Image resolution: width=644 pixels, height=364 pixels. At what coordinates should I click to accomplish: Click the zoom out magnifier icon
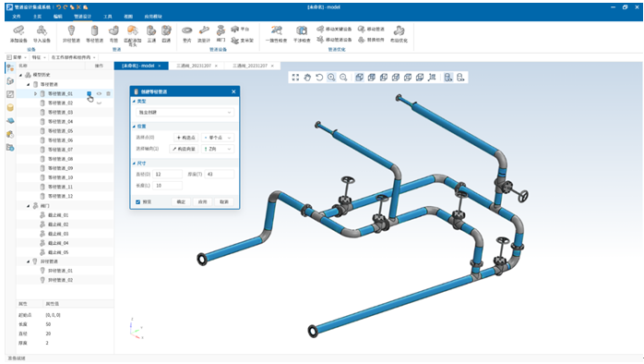coord(343,78)
